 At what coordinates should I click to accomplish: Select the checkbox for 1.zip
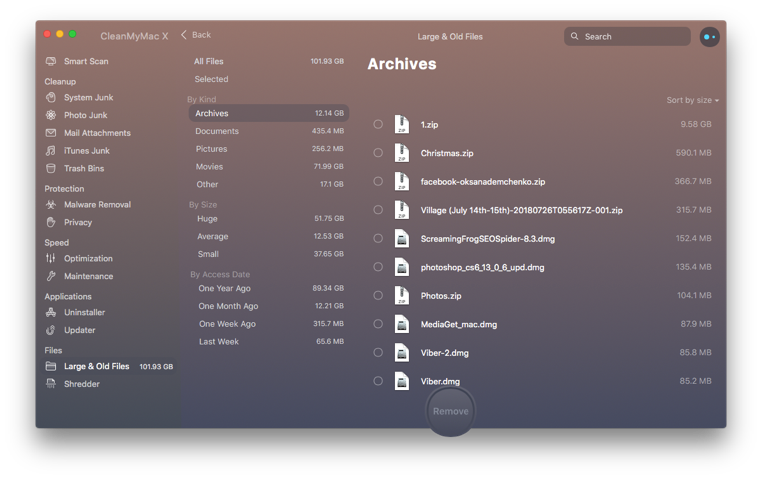coord(378,124)
